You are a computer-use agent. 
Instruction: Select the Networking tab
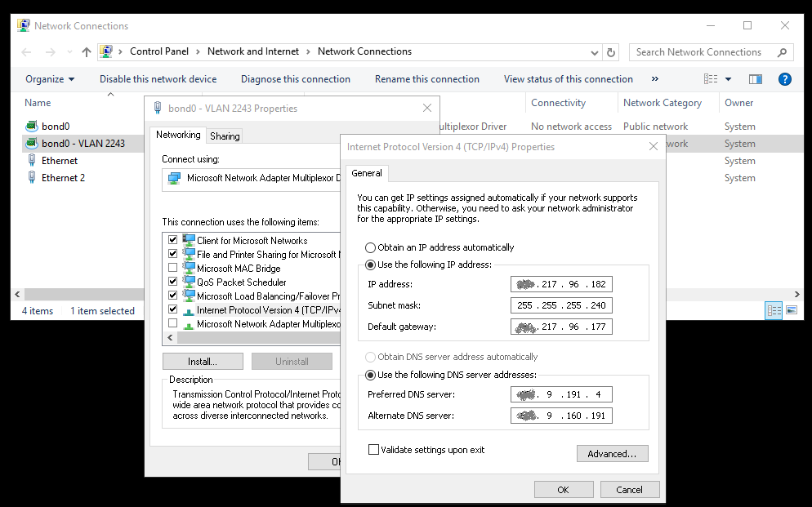point(178,135)
